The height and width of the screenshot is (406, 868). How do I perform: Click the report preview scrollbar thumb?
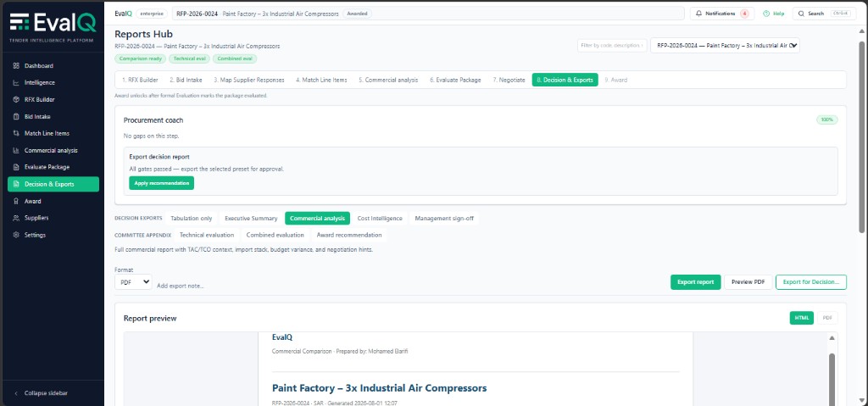click(x=832, y=380)
